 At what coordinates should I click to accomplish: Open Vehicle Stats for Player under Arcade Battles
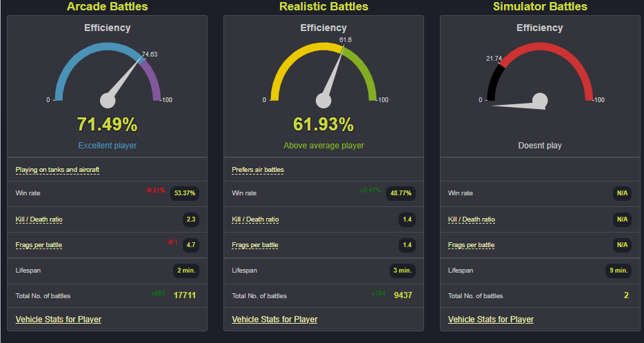tap(59, 320)
